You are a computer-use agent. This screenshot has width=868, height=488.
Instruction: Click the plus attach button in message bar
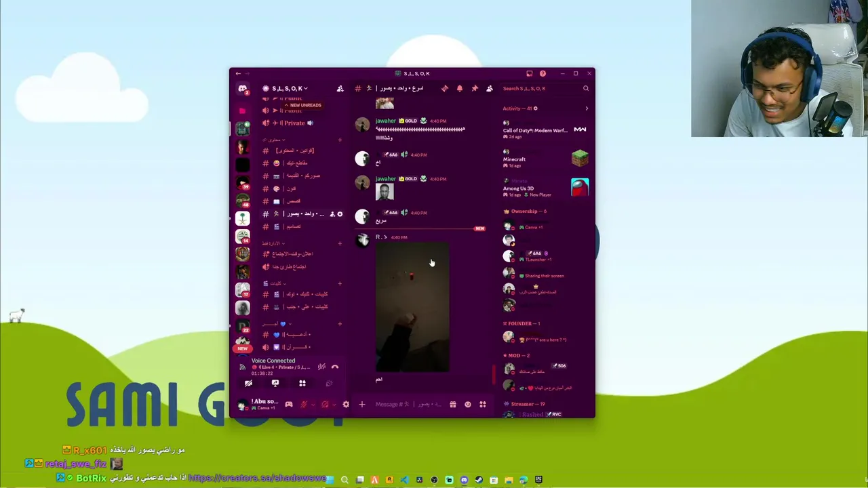[x=362, y=405]
